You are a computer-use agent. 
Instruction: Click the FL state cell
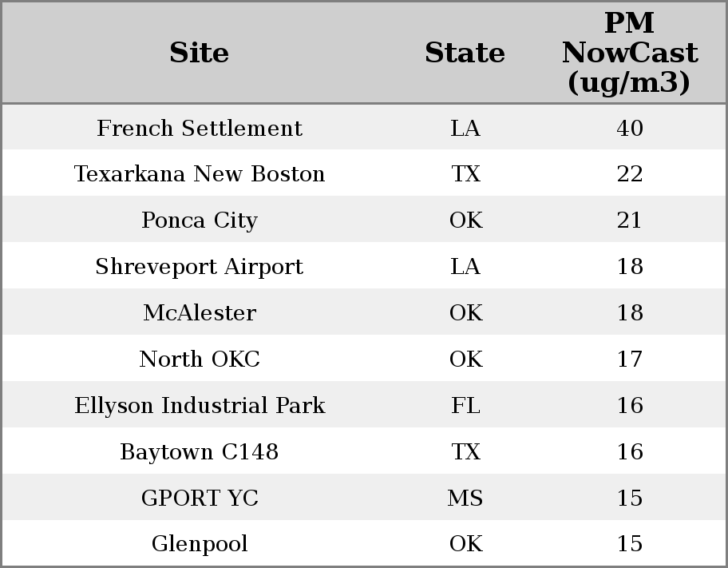point(465,406)
